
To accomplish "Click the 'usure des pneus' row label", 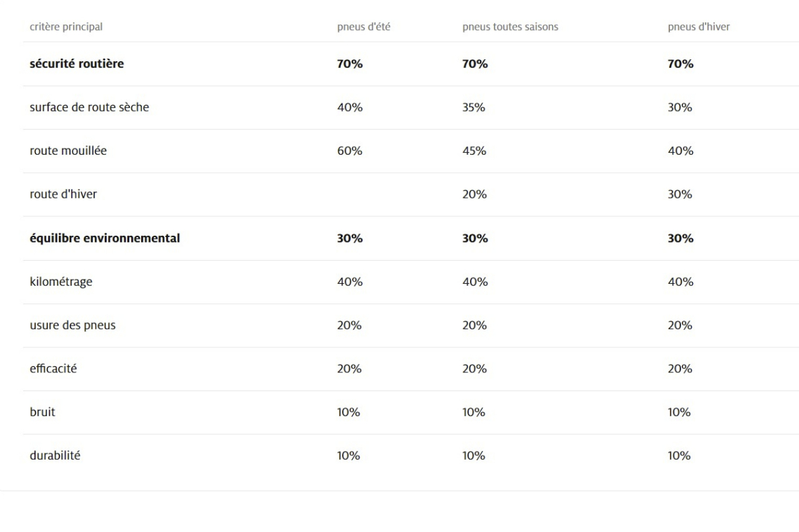I will pyautogui.click(x=72, y=326).
